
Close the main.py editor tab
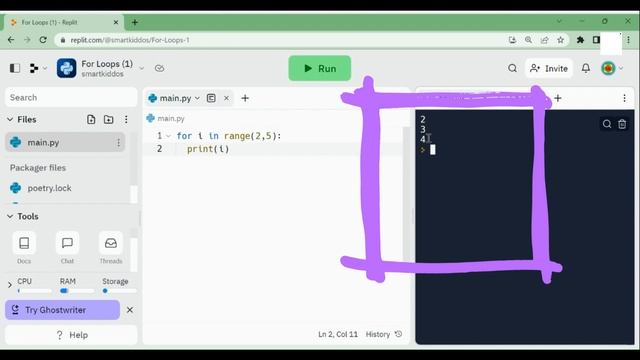[x=227, y=98]
